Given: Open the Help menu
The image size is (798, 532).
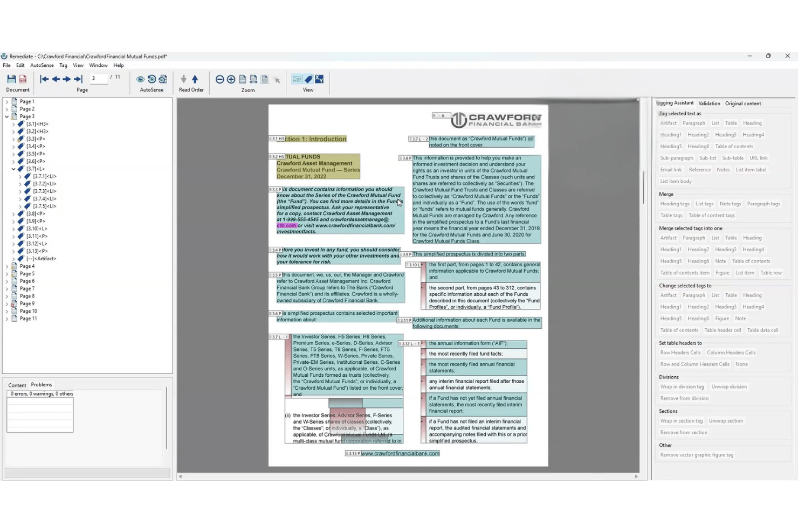Looking at the screenshot, I should coord(119,65).
